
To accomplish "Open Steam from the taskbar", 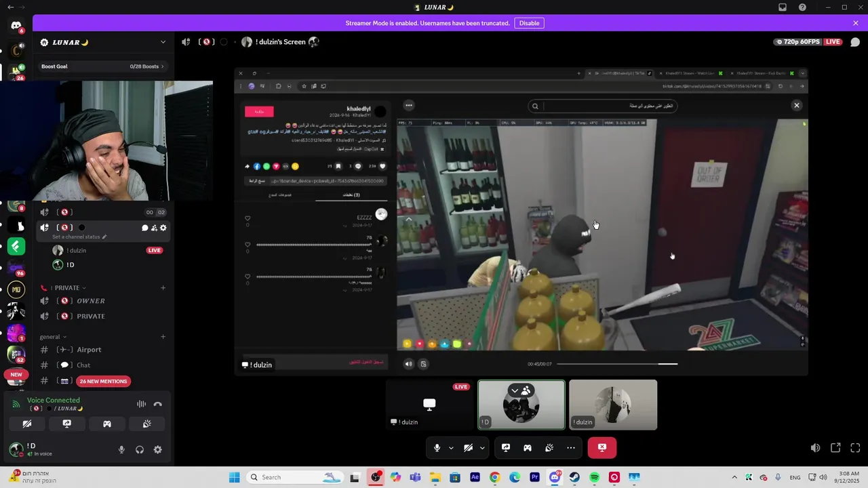I will pos(574,478).
